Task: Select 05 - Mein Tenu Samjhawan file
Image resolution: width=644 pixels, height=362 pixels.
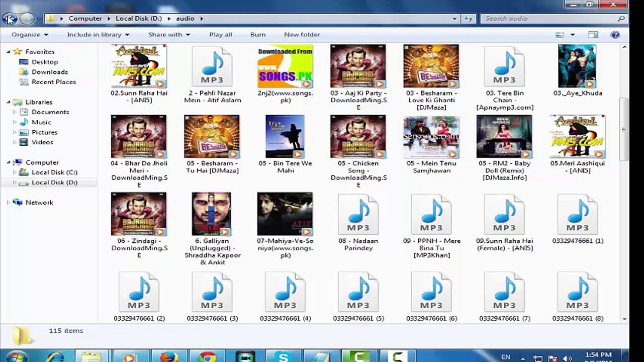Action: point(431,137)
